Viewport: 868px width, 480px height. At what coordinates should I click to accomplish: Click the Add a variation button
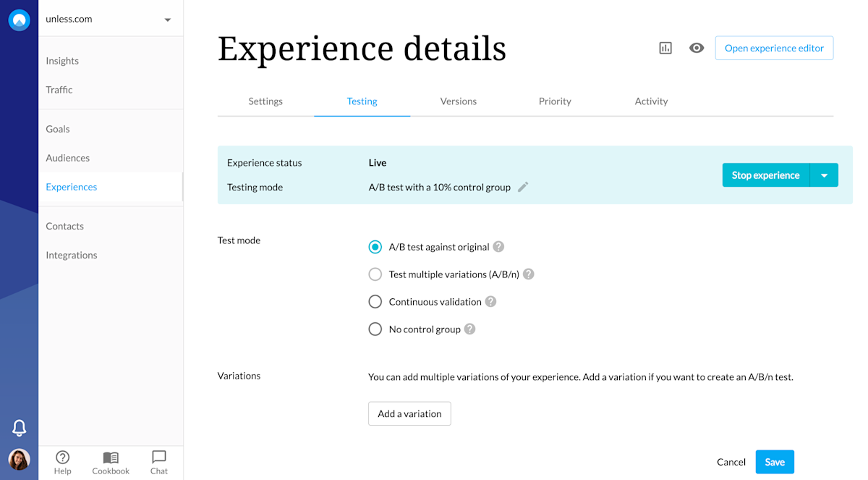[409, 413]
